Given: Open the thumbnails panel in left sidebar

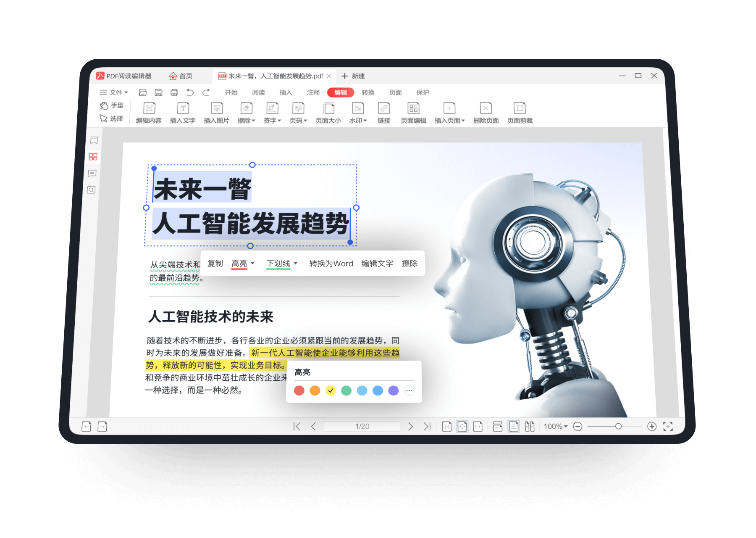Looking at the screenshot, I should tap(93, 157).
